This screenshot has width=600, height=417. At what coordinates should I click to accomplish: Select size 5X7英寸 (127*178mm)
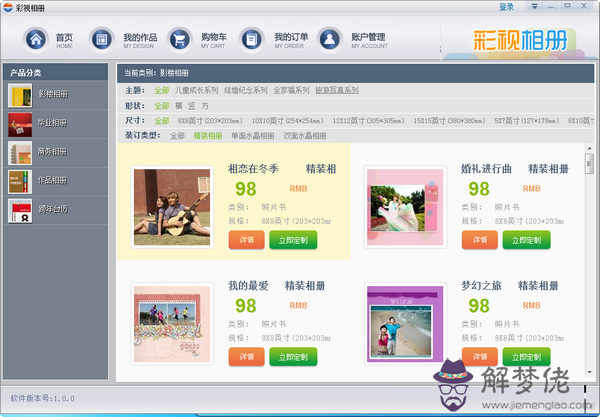pos(527,121)
